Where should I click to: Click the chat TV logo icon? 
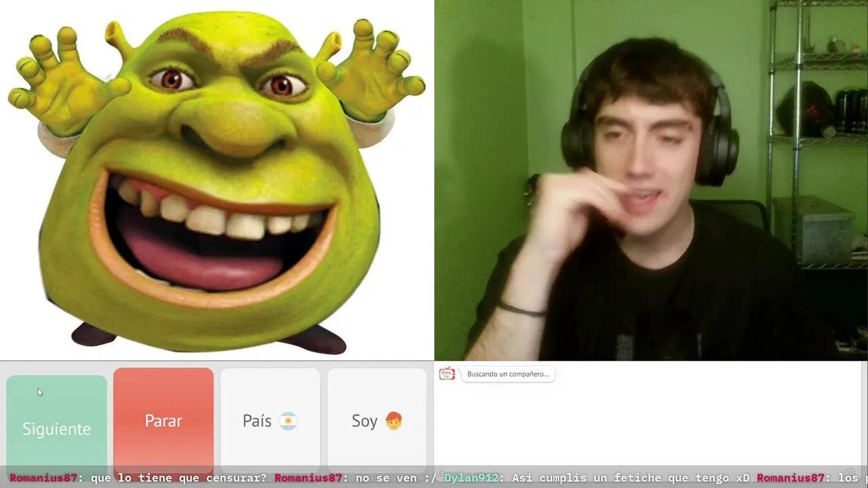pyautogui.click(x=447, y=373)
